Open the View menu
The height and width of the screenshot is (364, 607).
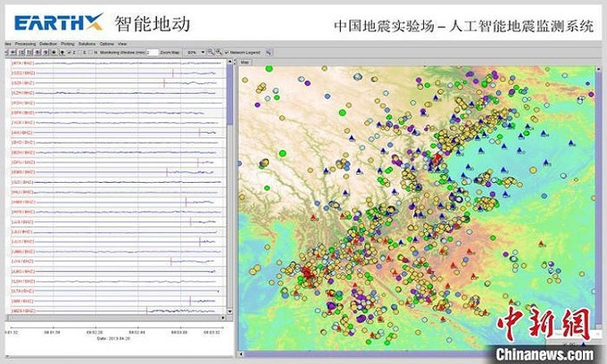click(x=122, y=44)
